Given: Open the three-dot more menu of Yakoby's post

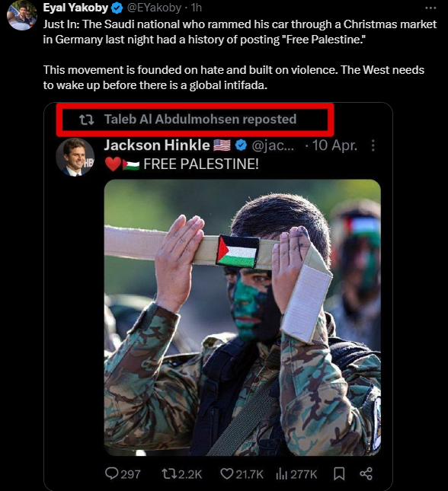Looking at the screenshot, I should coord(430,8).
